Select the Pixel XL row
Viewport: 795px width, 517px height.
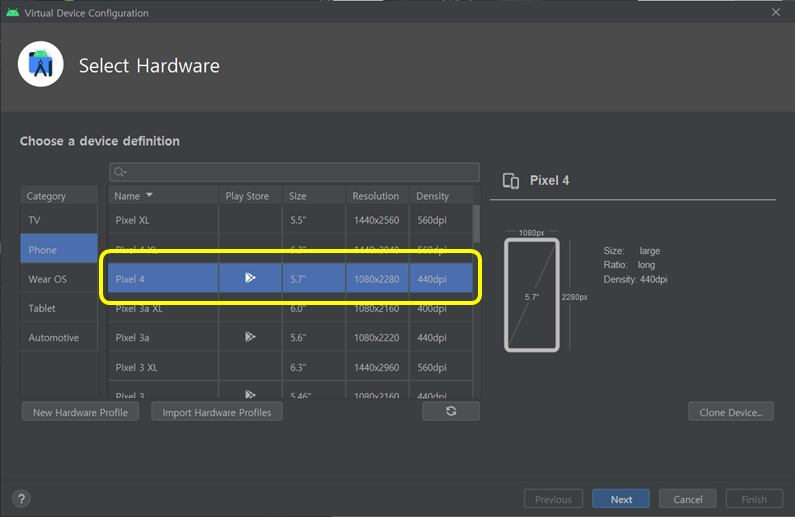tap(290, 220)
